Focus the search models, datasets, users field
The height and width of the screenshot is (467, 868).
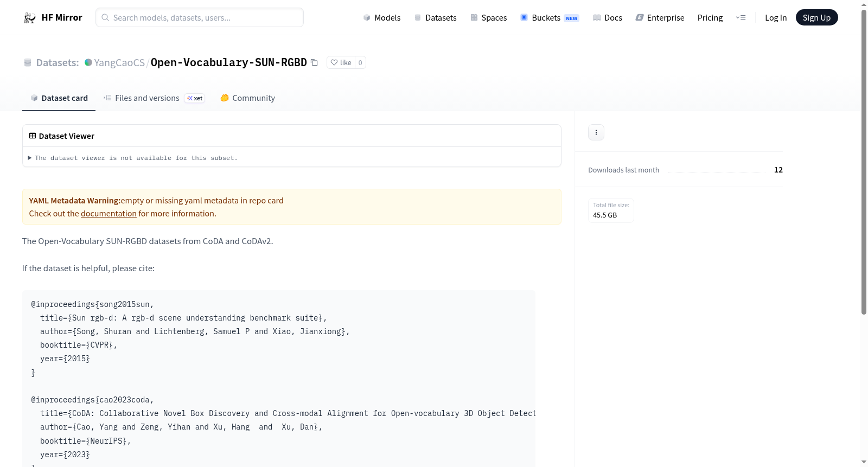[200, 17]
